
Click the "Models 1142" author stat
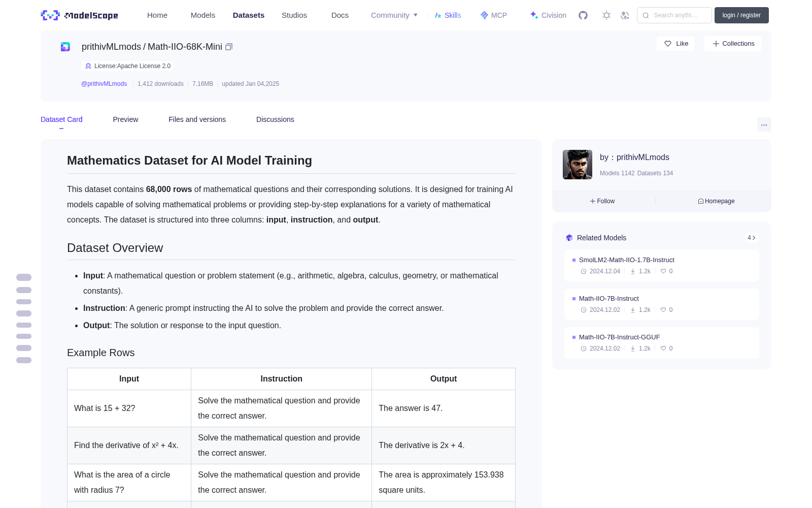point(617,173)
